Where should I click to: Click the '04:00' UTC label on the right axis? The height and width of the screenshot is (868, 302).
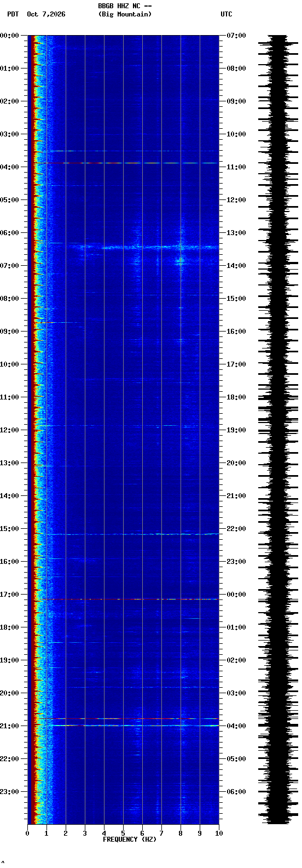click(x=236, y=726)
